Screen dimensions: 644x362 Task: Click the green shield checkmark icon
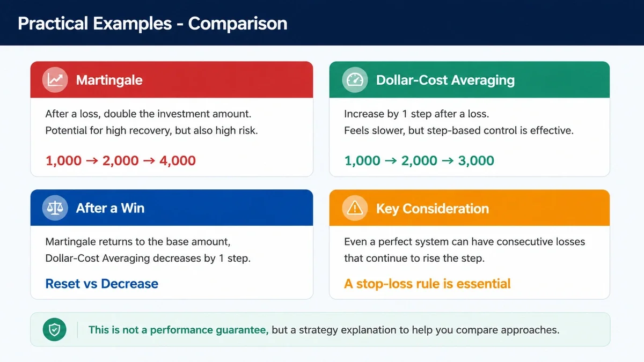(54, 329)
